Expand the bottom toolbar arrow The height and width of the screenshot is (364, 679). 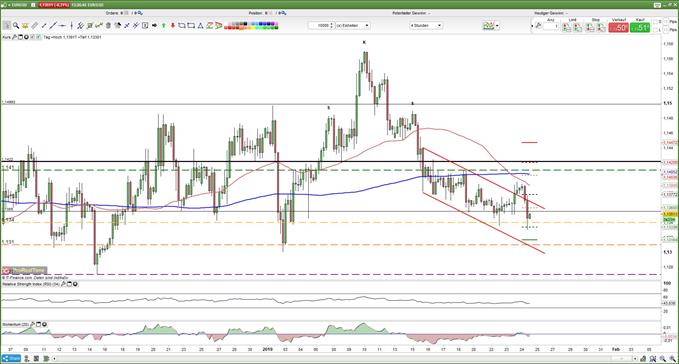55,359
